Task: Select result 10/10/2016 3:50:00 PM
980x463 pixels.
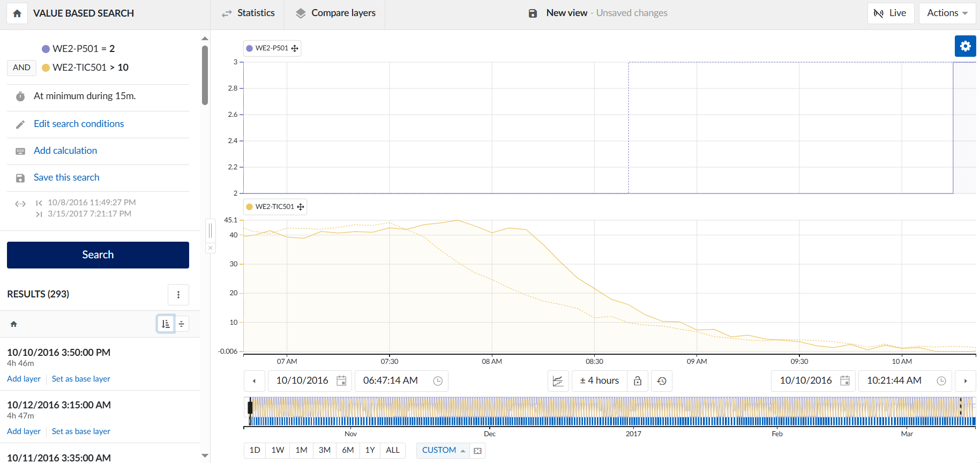Action: point(58,353)
